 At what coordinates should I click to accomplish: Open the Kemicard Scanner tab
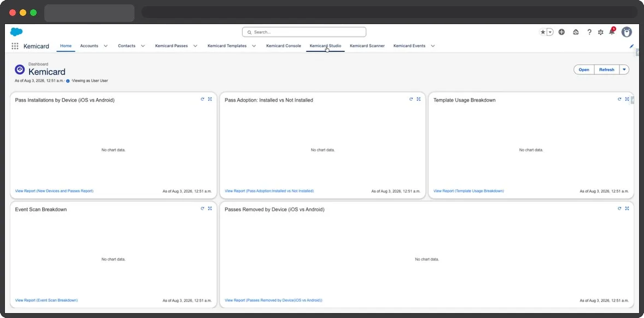tap(367, 46)
